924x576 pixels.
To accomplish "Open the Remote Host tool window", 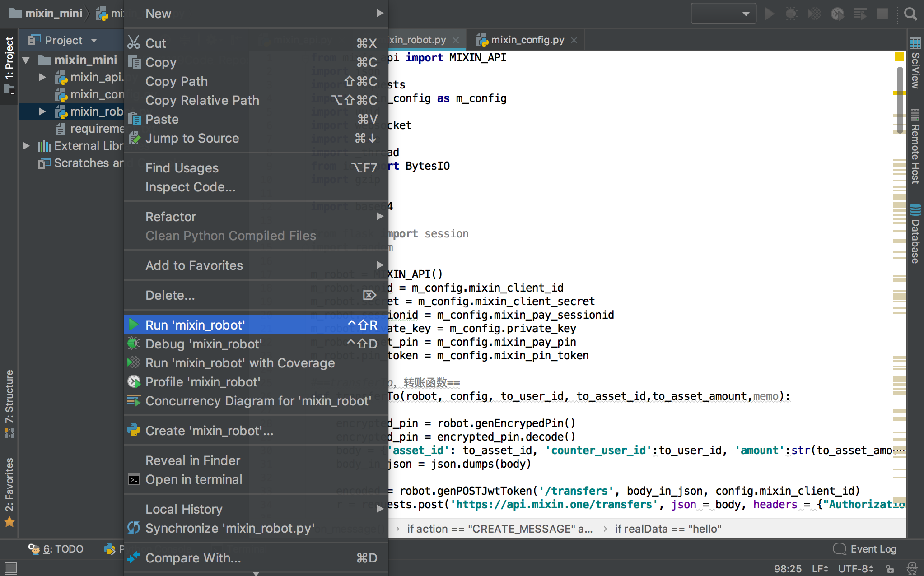I will [x=915, y=147].
